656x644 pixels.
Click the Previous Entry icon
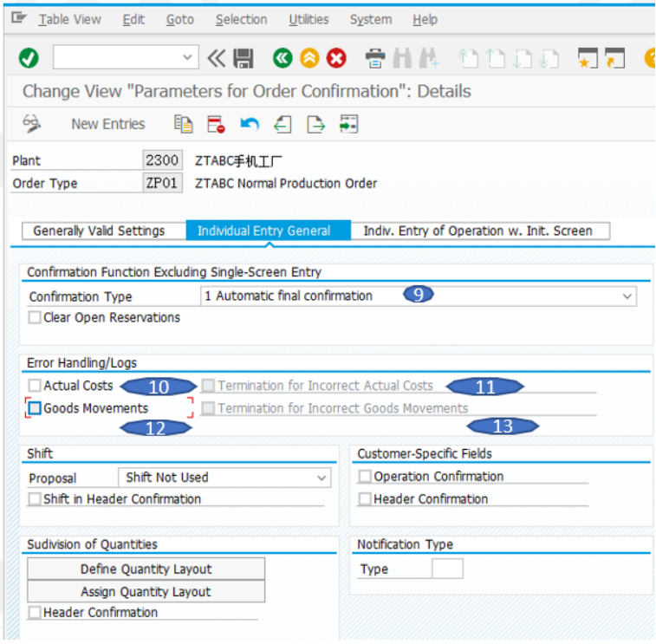point(283,124)
